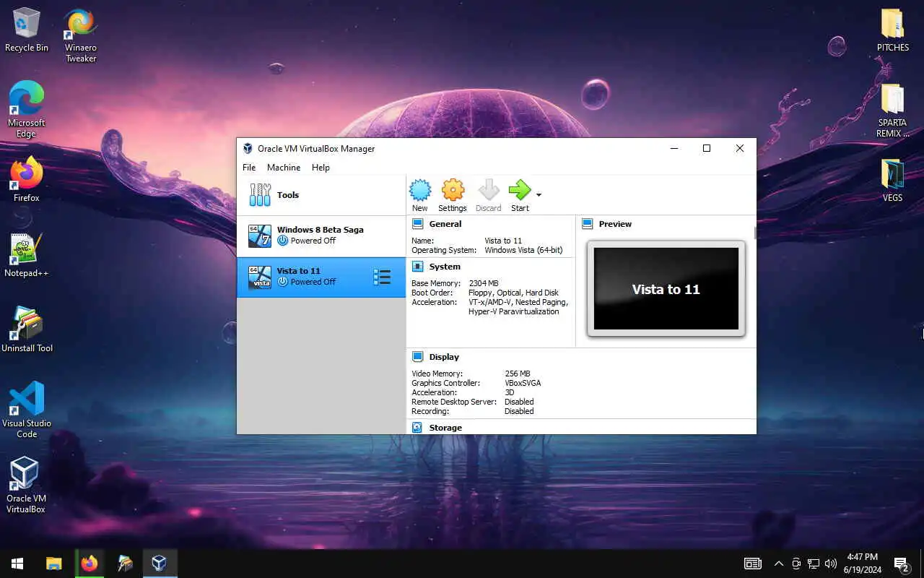Open the Recycle Bin desktop icon
The width and height of the screenshot is (924, 578).
point(27,30)
